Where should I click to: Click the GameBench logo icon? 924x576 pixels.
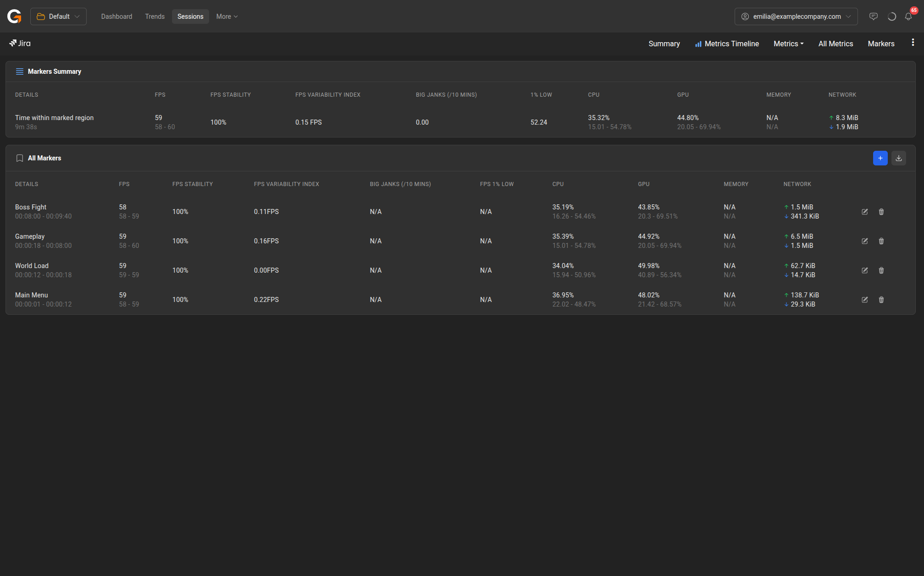[14, 16]
